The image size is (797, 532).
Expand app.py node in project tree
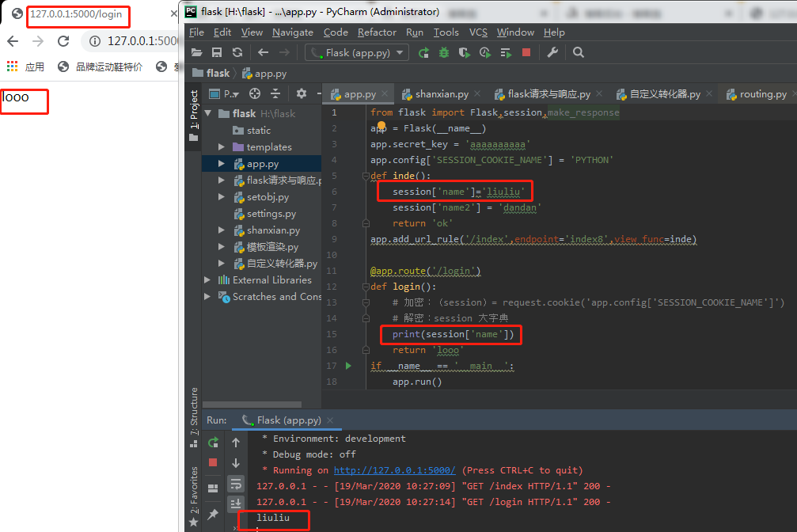(222, 164)
